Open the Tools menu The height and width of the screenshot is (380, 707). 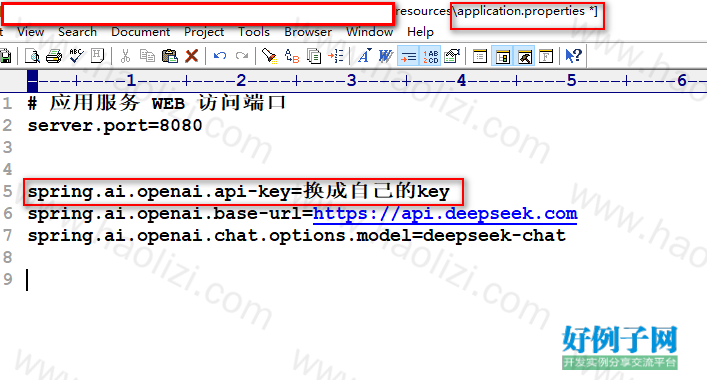254,32
